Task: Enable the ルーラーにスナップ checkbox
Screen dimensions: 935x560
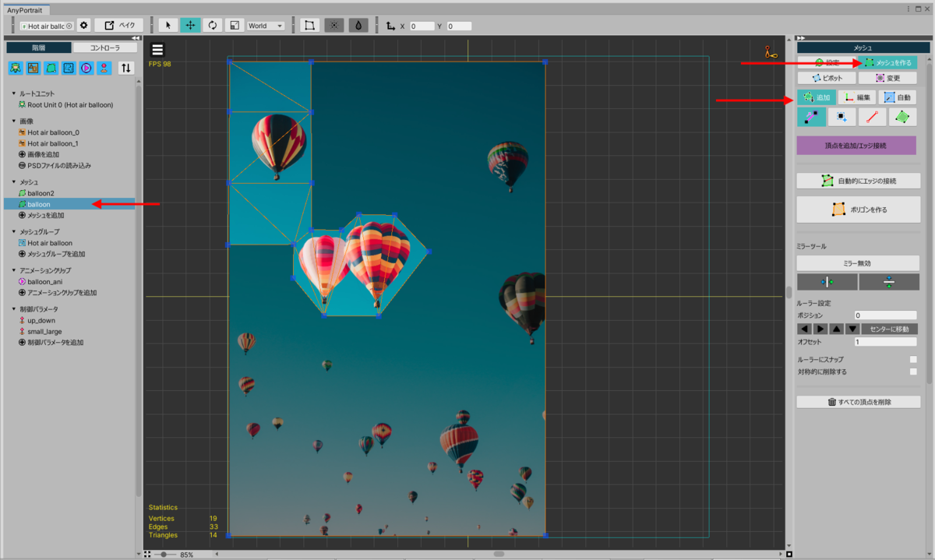Action: (912, 359)
